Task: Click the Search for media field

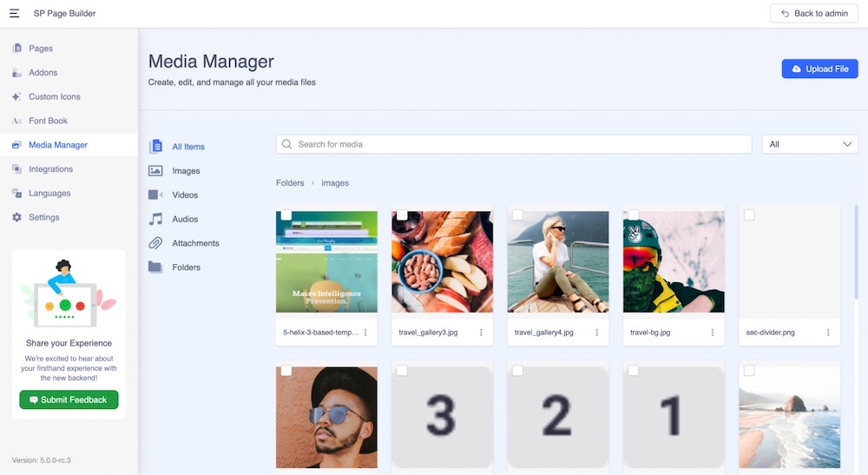Action: coord(521,144)
